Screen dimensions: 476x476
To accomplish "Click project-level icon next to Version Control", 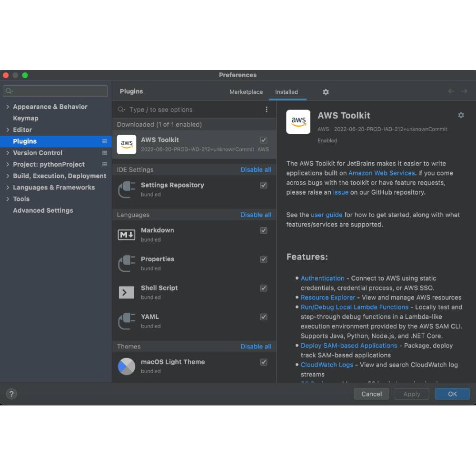I will pos(105,153).
